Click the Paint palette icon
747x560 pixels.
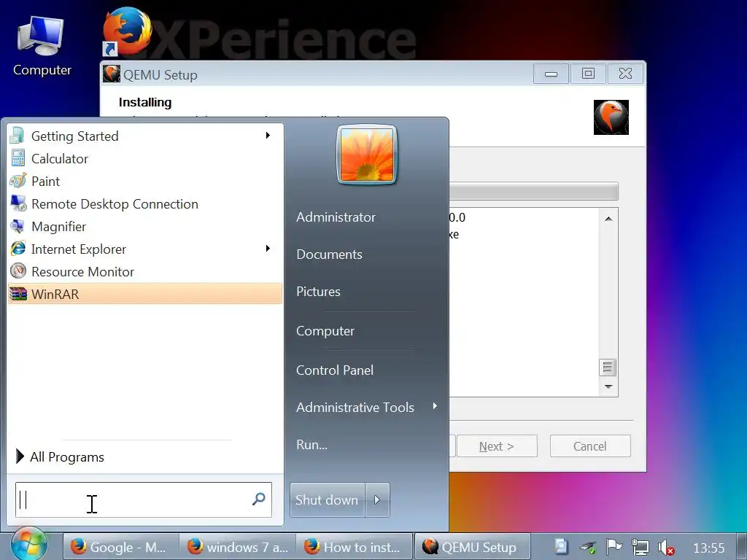click(x=18, y=182)
